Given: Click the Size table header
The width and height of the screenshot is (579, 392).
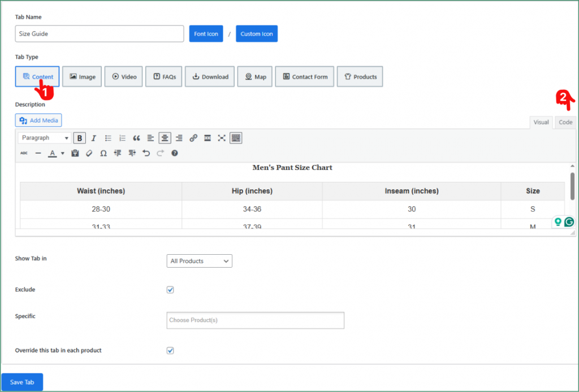Looking at the screenshot, I should 533,191.
